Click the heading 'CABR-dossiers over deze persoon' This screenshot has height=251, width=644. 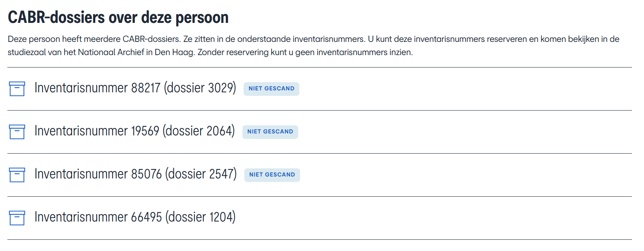point(118,17)
